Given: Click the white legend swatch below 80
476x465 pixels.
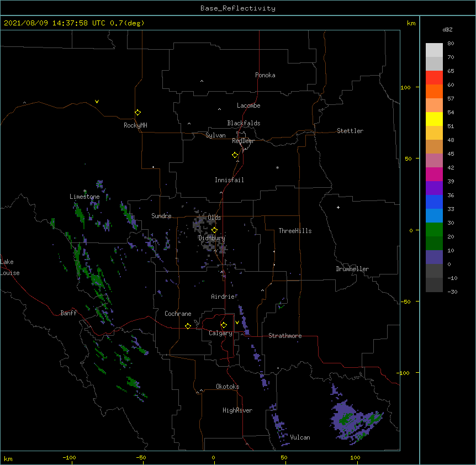Looking at the screenshot, I should pos(434,50).
